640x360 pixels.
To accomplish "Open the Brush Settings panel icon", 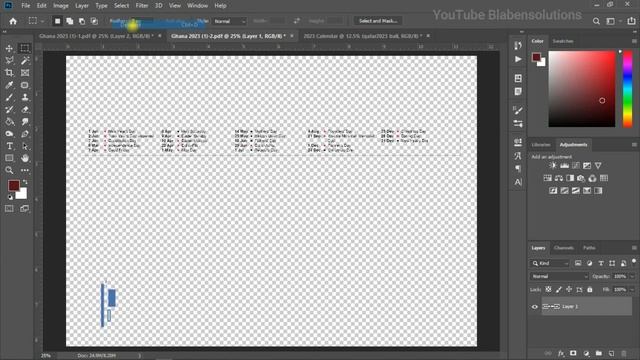I will coord(518,110).
